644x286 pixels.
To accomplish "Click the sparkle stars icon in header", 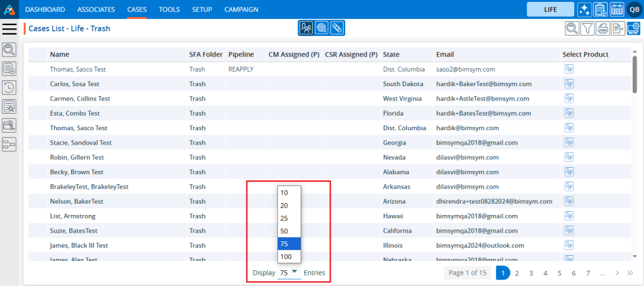I will pyautogui.click(x=584, y=9).
